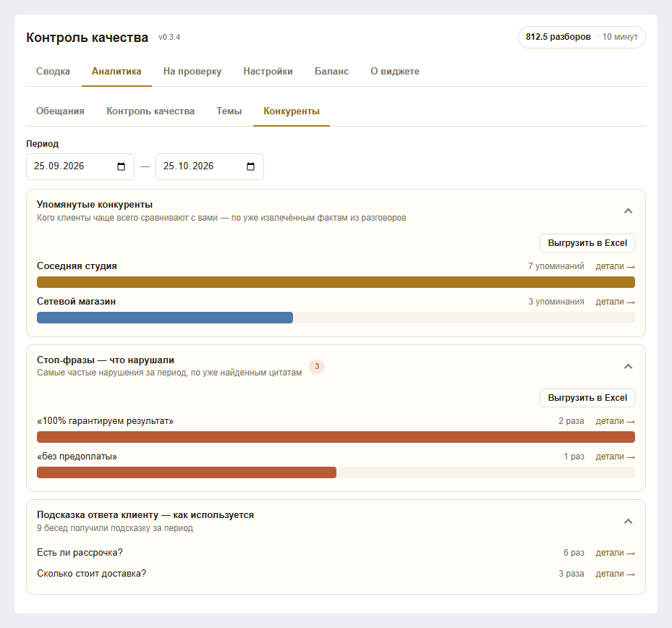672x628 pixels.
Task: Export mentioned competitors to Excel
Action: point(587,243)
